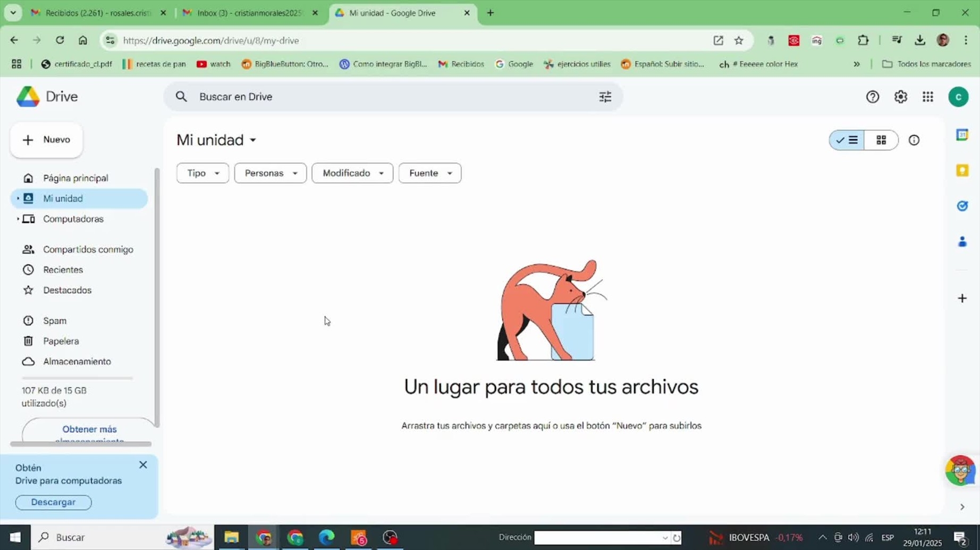
Task: Click the help question mark icon
Action: (x=873, y=97)
